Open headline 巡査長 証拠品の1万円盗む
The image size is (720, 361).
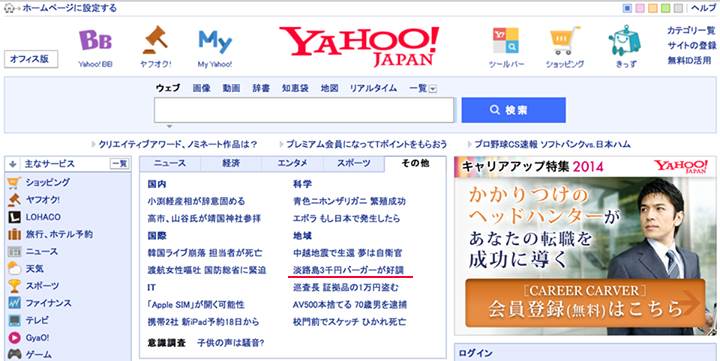click(346, 287)
